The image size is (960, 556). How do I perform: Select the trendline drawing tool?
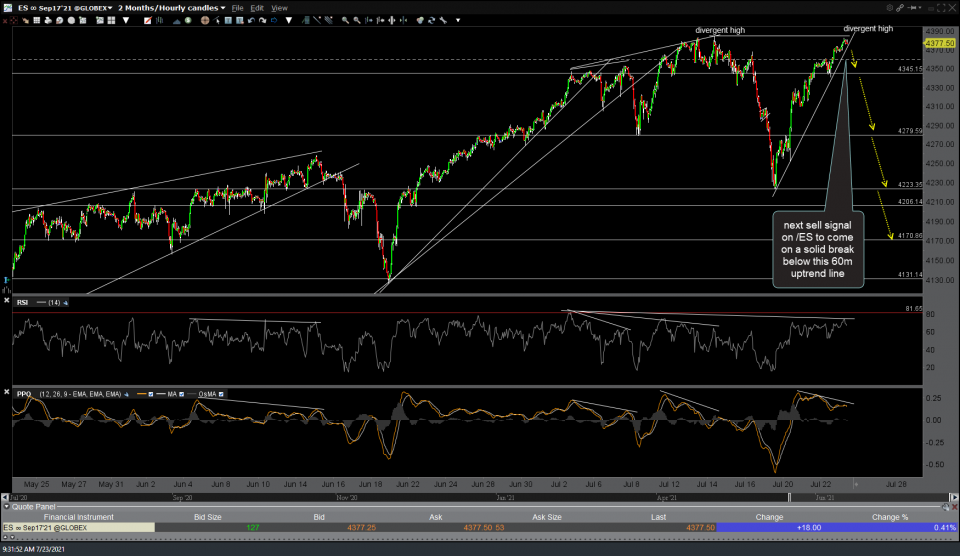click(317, 20)
